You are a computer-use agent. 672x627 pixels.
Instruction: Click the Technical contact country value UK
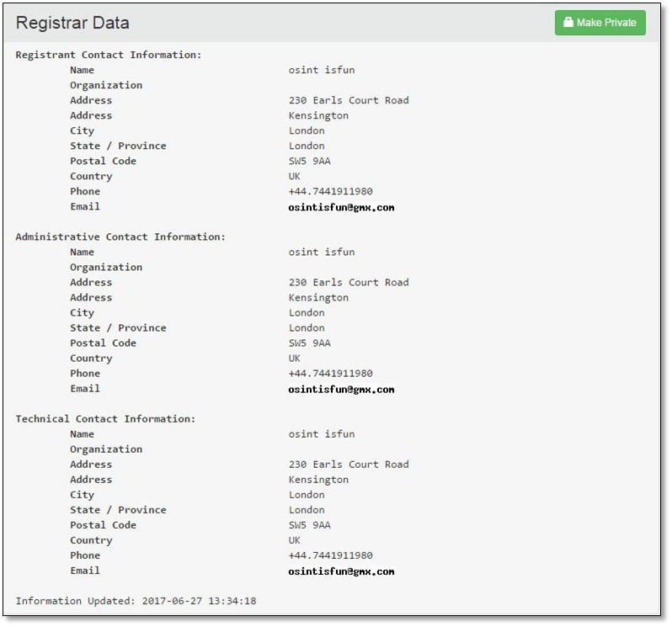(x=295, y=540)
